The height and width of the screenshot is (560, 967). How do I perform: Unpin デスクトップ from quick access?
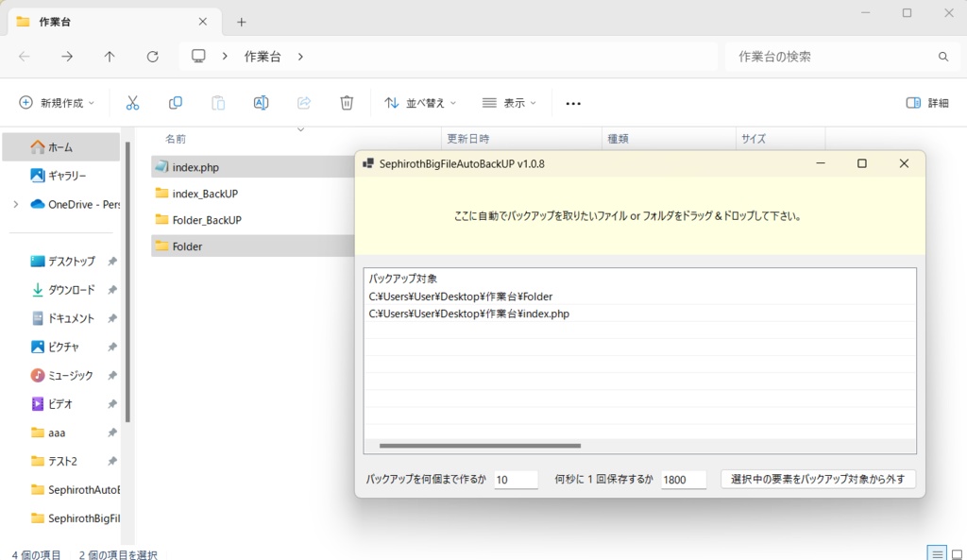click(112, 261)
